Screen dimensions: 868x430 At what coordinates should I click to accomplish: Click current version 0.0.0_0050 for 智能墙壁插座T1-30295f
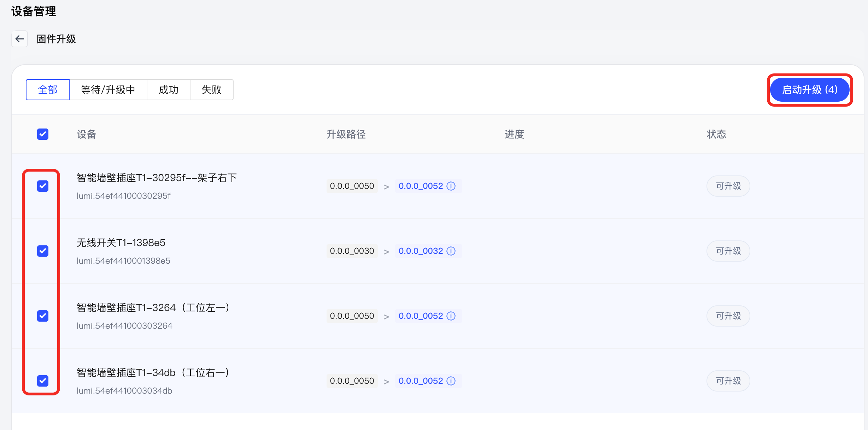tap(352, 186)
